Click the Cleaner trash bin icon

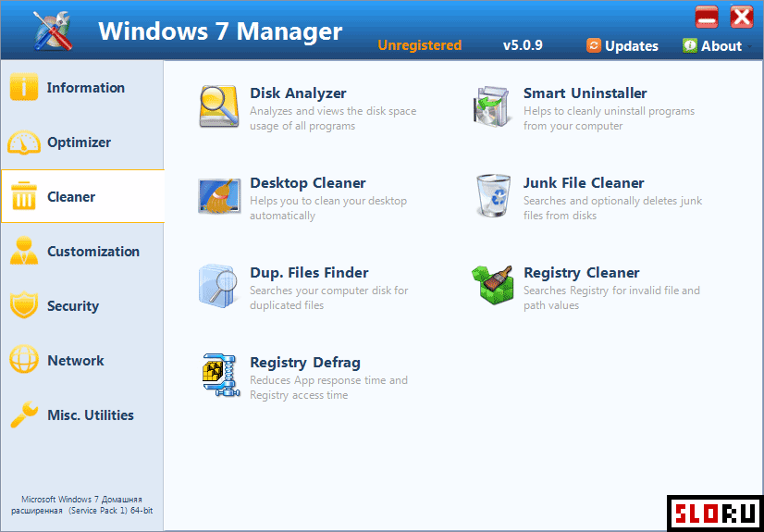(x=23, y=196)
